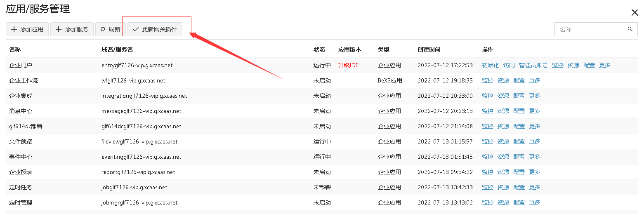This screenshot has height=214, width=644.
Task: Click the 状态 column header
Action: click(x=319, y=49)
